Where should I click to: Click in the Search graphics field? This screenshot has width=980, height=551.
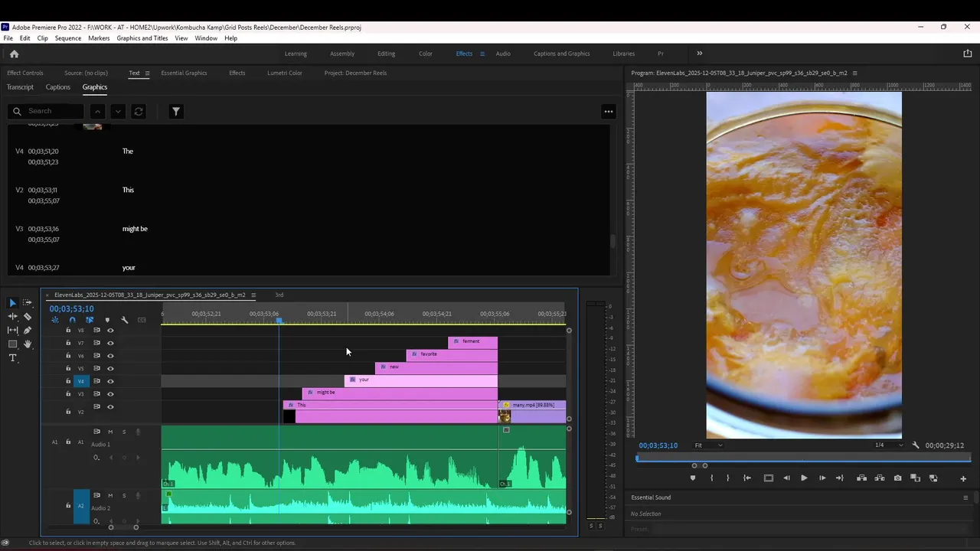46,111
